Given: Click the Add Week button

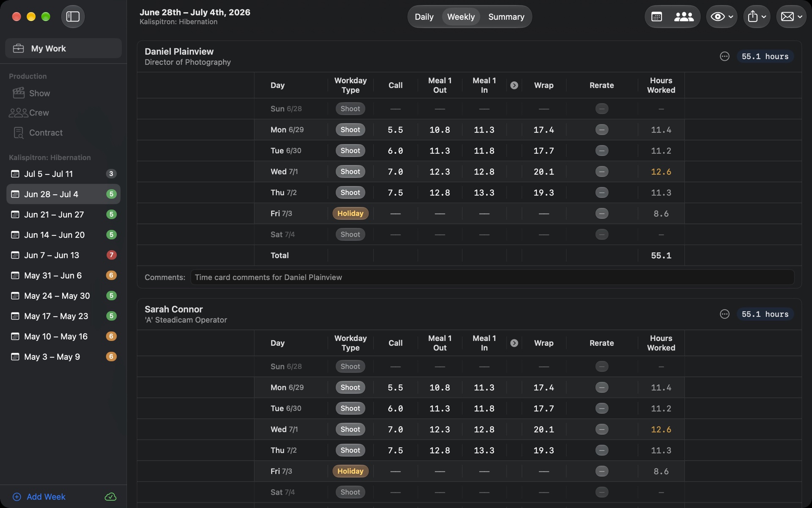Looking at the screenshot, I should [39, 497].
